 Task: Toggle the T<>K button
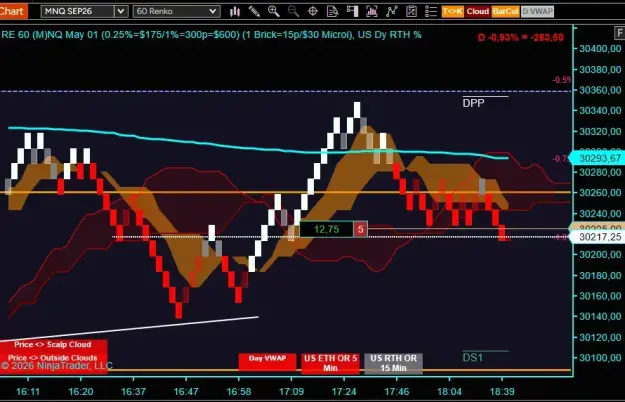pos(453,12)
